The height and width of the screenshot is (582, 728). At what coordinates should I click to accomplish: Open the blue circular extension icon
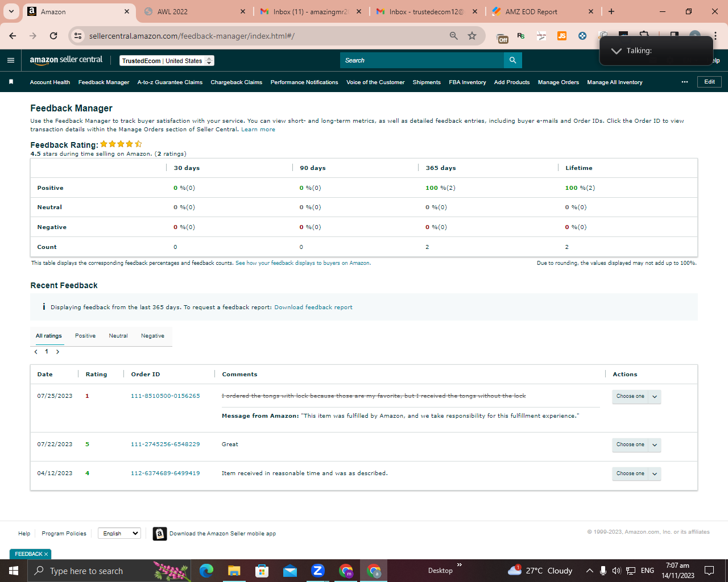click(582, 36)
